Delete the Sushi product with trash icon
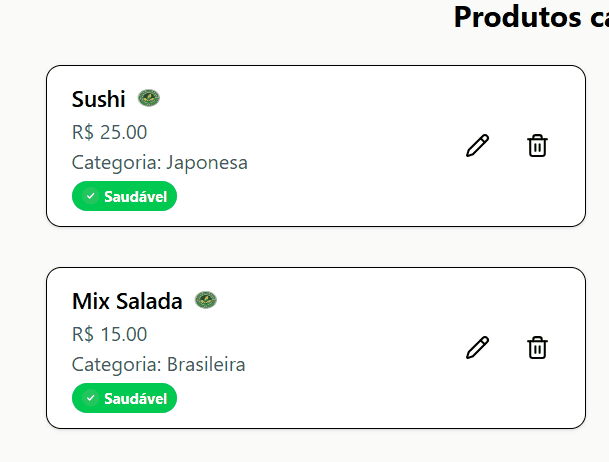 click(x=538, y=146)
